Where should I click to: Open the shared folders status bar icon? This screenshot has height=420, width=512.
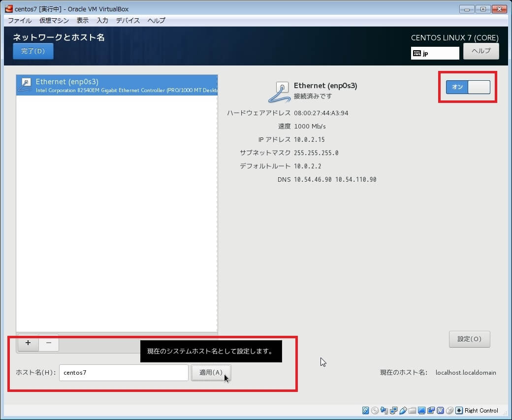pos(413,411)
